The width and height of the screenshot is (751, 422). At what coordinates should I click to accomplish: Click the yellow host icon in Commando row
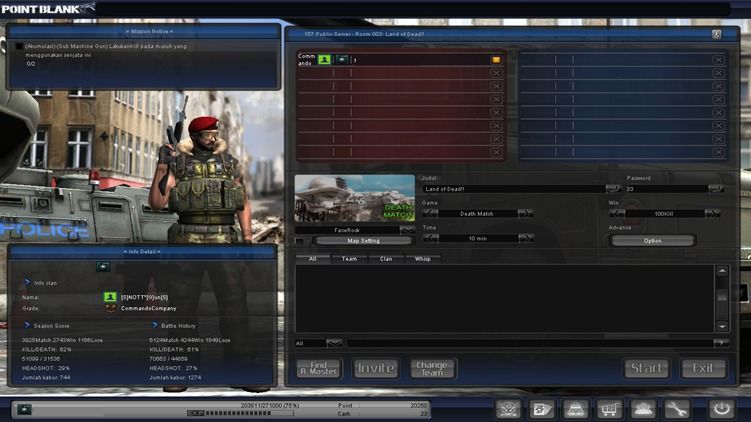point(496,60)
